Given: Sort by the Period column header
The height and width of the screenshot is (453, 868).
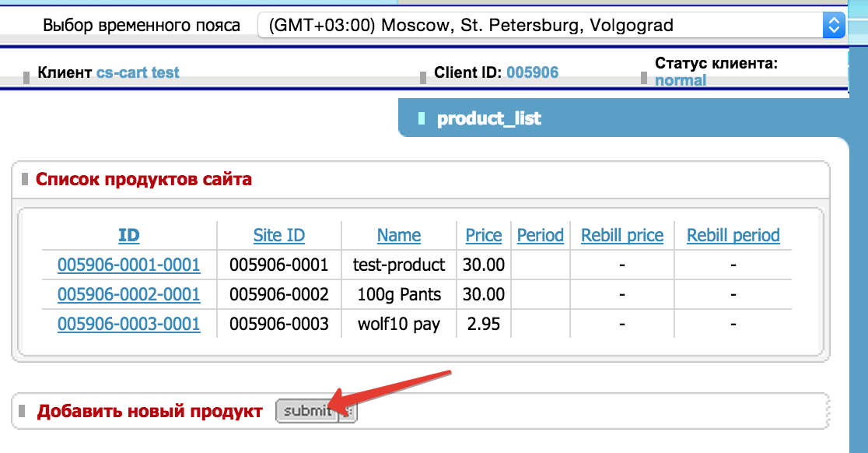Looking at the screenshot, I should [541, 235].
